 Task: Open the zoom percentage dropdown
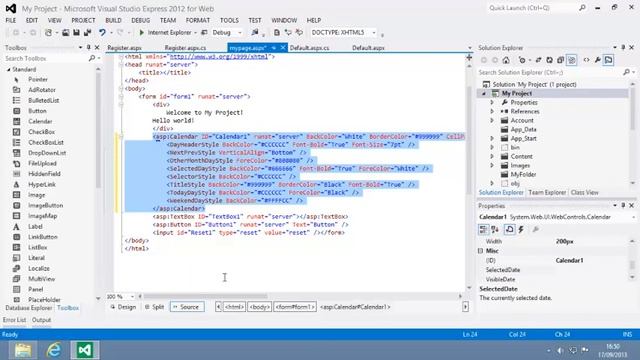click(x=132, y=296)
